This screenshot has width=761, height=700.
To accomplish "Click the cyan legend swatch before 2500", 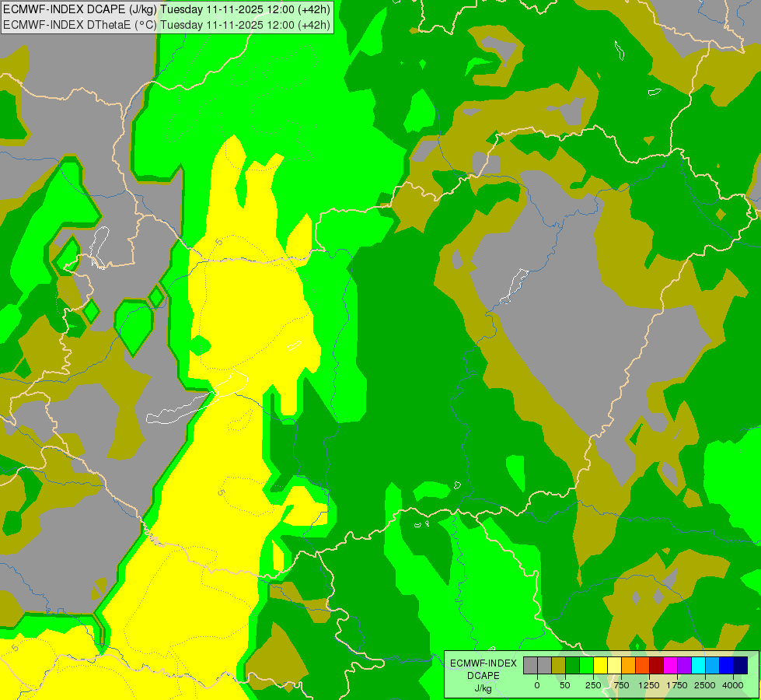I will (698, 665).
